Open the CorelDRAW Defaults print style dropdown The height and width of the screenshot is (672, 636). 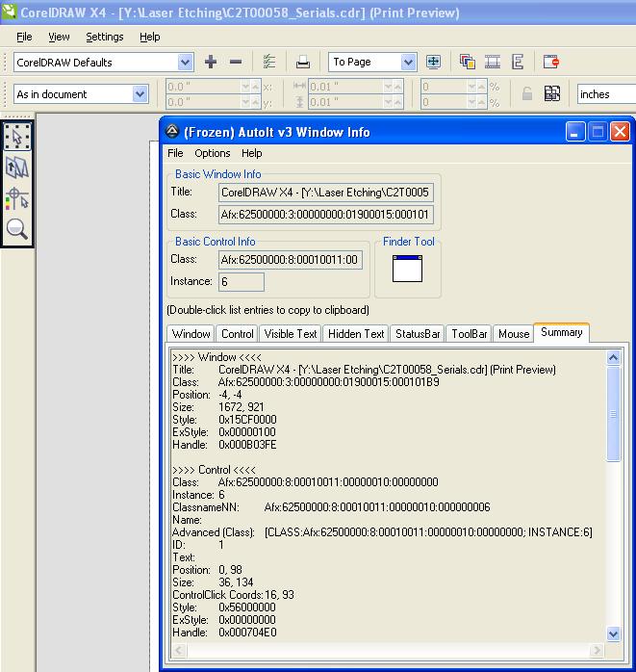184,63
